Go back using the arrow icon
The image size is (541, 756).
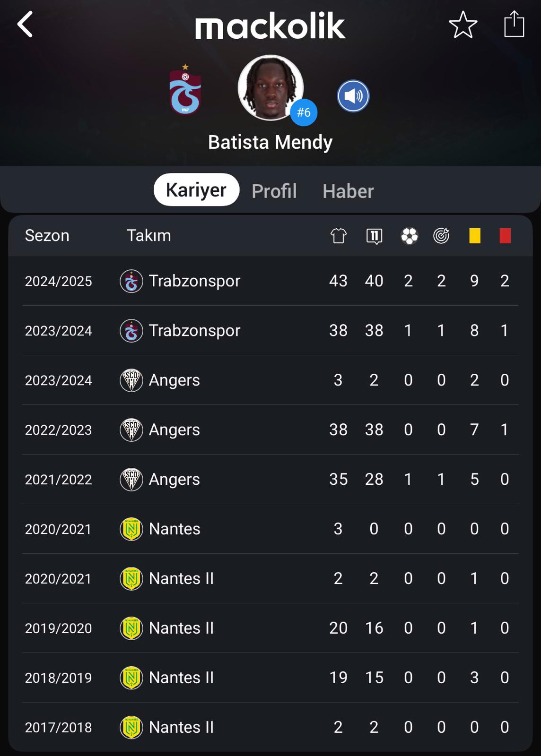(25, 24)
